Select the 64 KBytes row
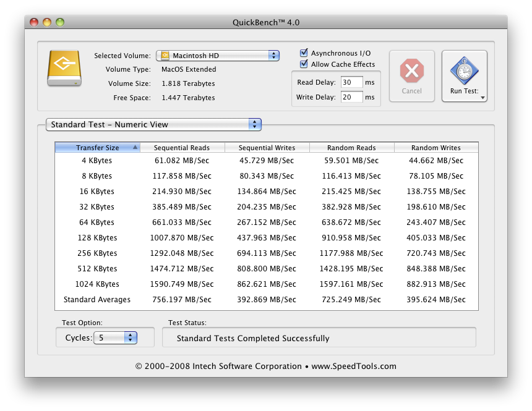 click(267, 222)
